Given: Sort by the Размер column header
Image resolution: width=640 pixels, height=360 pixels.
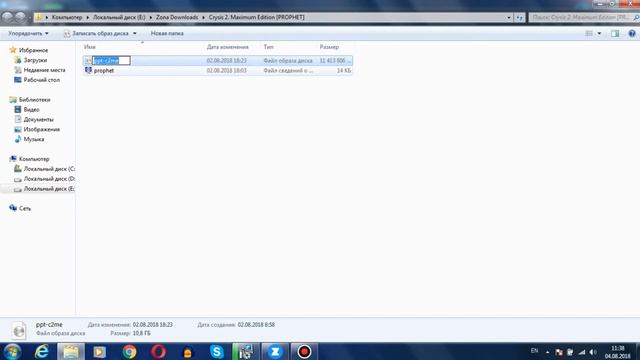Looking at the screenshot, I should click(329, 47).
